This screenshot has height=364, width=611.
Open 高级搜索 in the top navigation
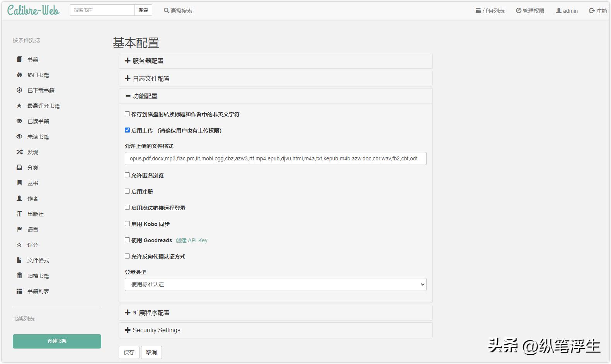pyautogui.click(x=178, y=10)
